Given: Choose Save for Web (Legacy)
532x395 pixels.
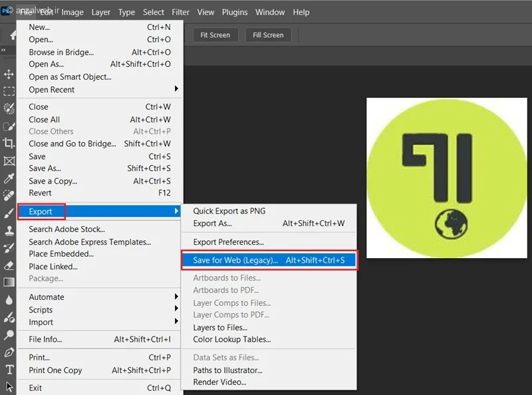Looking at the screenshot, I should pos(269,260).
